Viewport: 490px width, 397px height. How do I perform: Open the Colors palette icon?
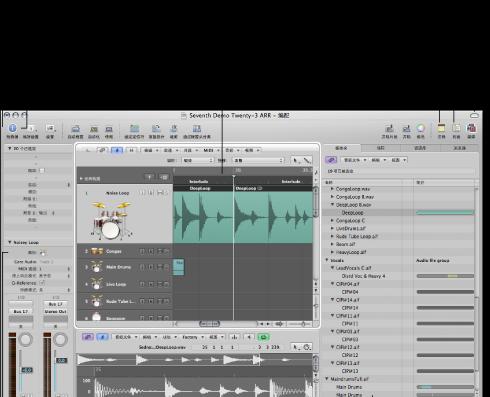(421, 128)
